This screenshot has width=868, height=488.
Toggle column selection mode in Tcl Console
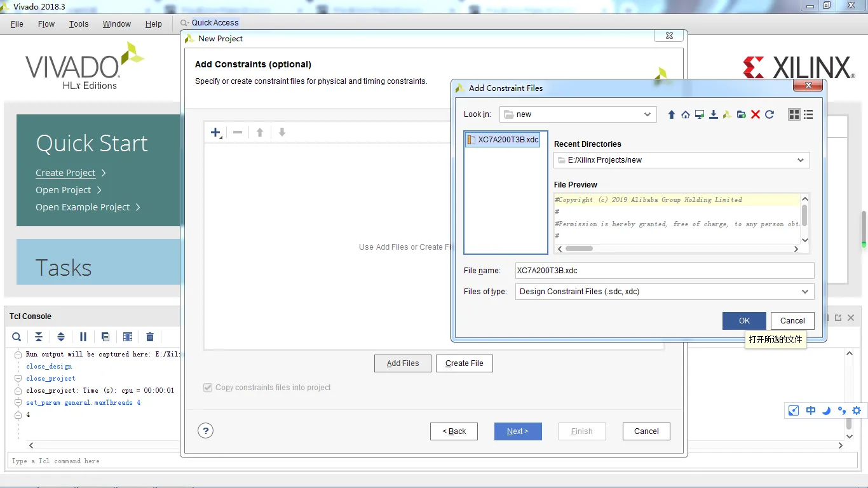(128, 337)
